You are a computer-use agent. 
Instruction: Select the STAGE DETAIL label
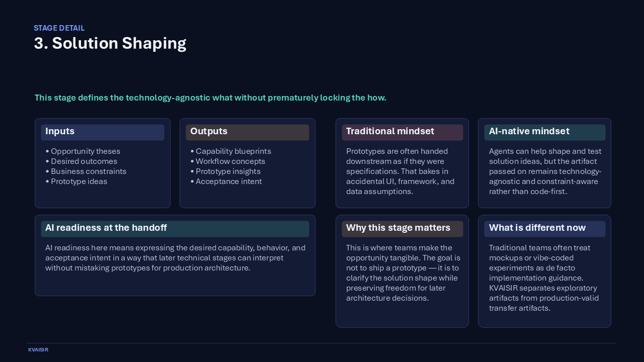click(x=59, y=28)
